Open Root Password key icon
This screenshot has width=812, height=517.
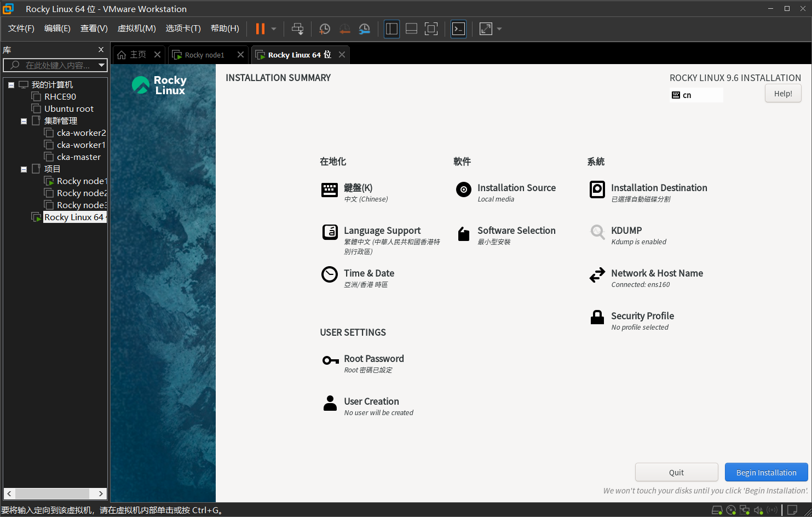(x=330, y=360)
